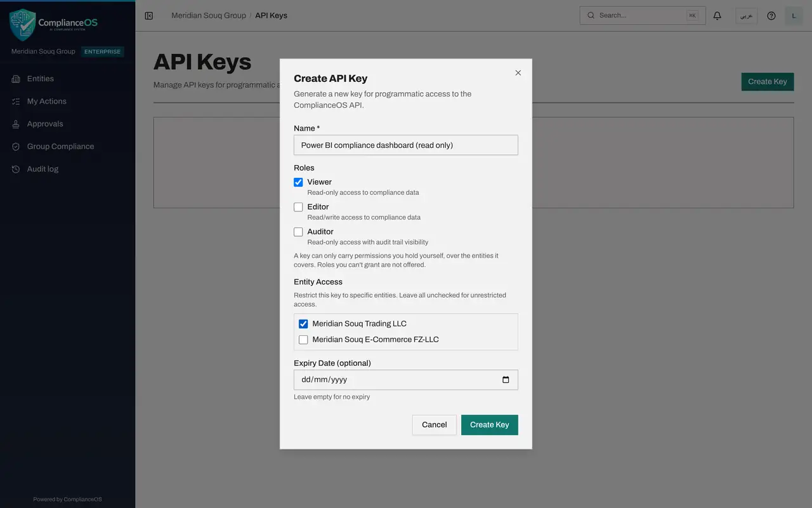Image resolution: width=812 pixels, height=508 pixels.
Task: Click the search magnifier icon
Action: (x=591, y=15)
